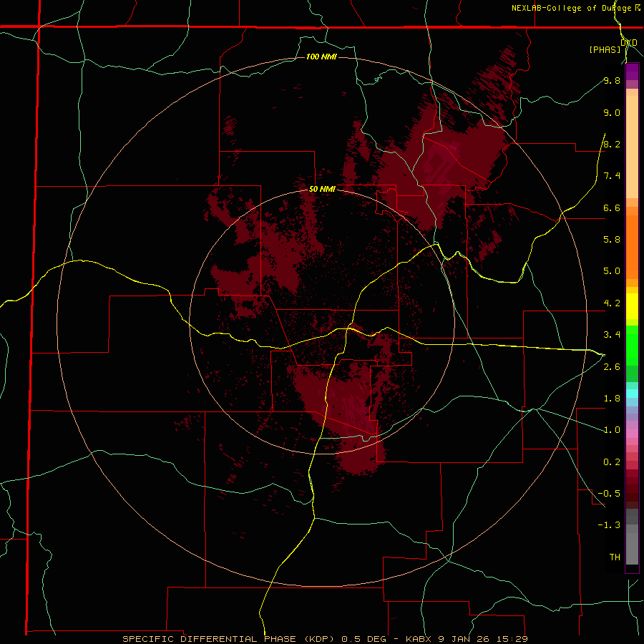Viewport: 644px width, 644px height.
Task: Click the 0.2 scale value label
Action: coord(612,462)
